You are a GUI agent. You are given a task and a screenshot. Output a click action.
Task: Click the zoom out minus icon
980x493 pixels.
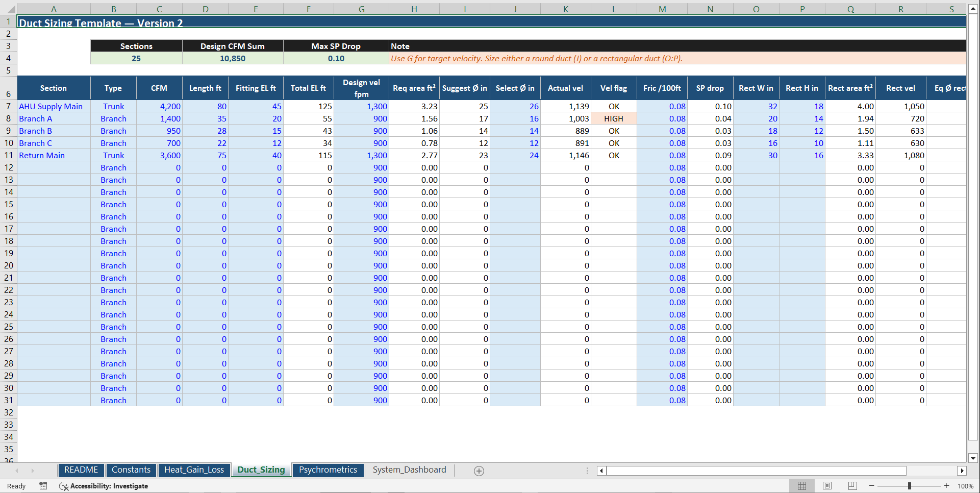[872, 486]
